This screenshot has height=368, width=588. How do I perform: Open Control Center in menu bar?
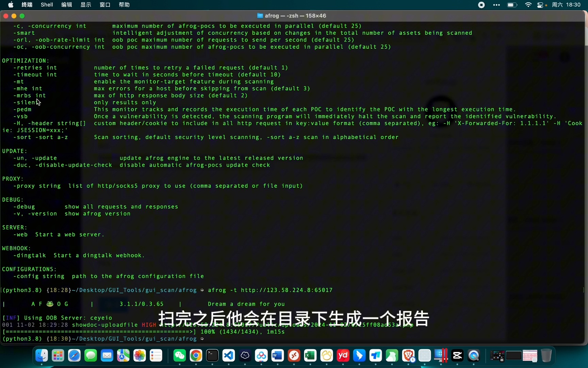[540, 5]
